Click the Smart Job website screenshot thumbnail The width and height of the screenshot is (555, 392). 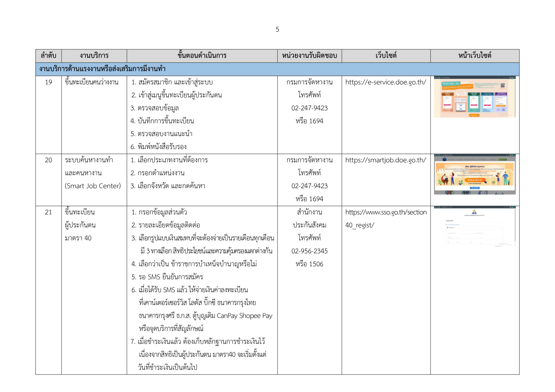click(475, 175)
